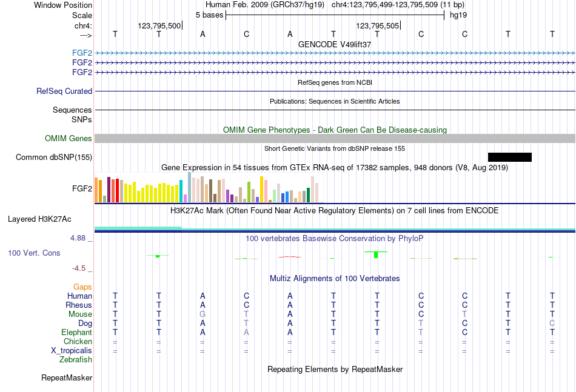The width and height of the screenshot is (576, 392).
Task: Click the Mouse species alignment label
Action: (80, 314)
